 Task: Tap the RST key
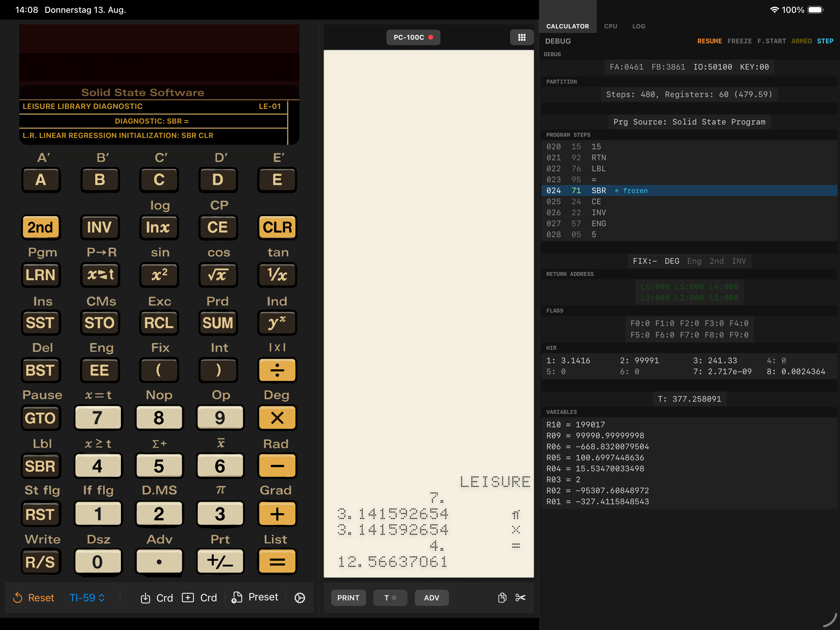(x=41, y=514)
